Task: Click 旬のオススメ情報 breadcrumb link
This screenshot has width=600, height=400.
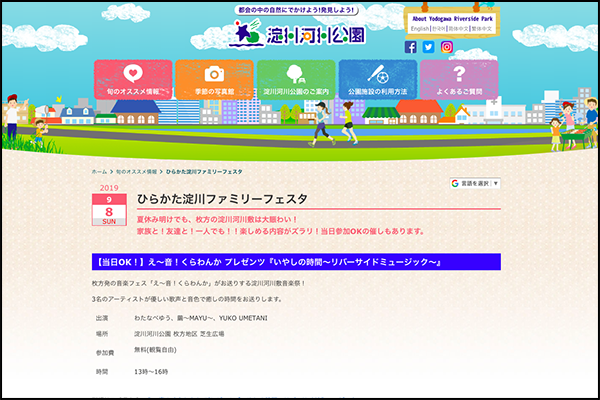Action: [x=133, y=172]
